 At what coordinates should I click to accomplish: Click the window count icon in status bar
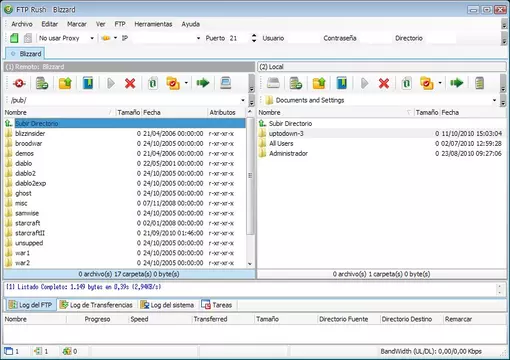pos(9,351)
